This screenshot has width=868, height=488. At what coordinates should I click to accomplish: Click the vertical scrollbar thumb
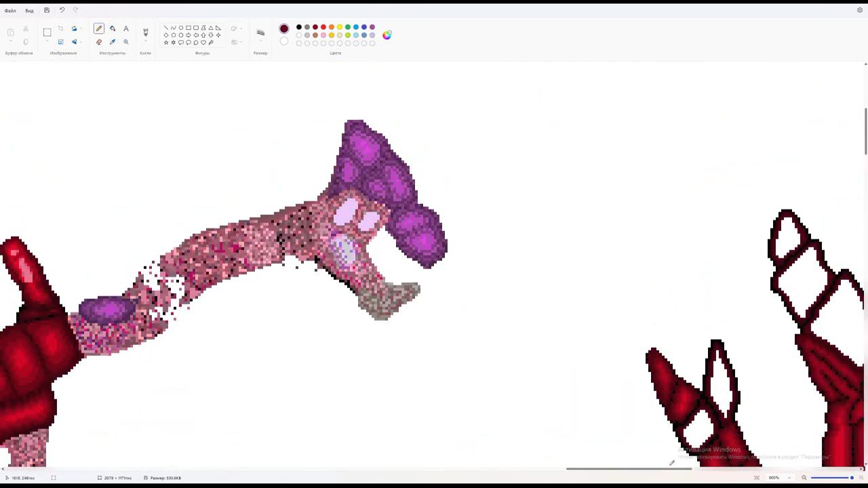(x=865, y=131)
